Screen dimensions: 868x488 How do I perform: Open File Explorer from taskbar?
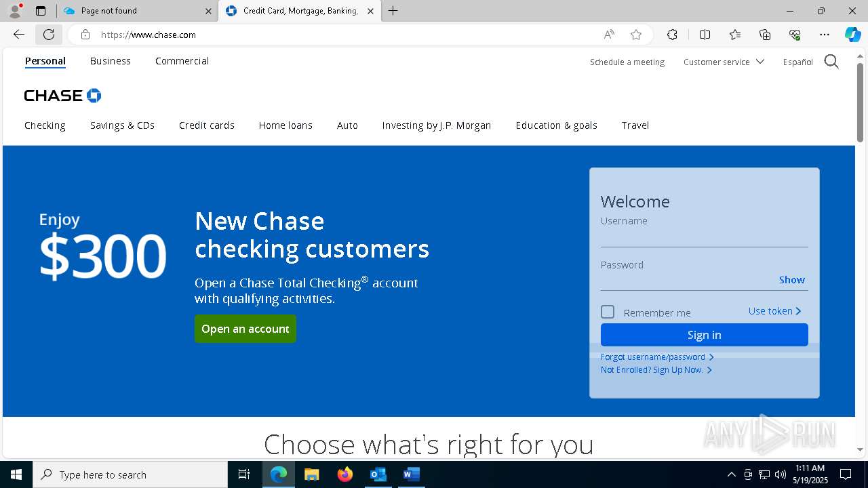(311, 474)
